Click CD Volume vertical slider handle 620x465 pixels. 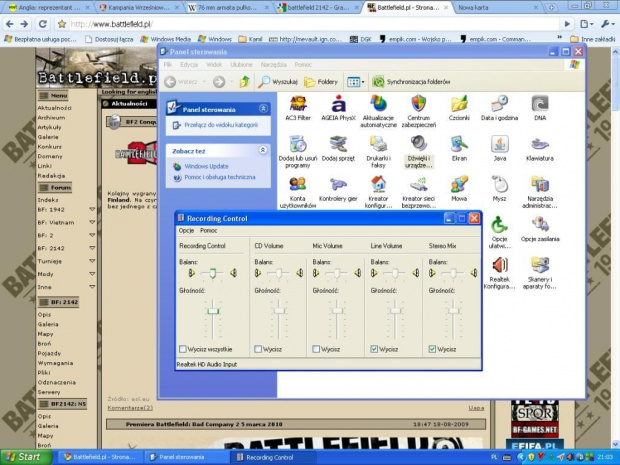click(x=279, y=310)
